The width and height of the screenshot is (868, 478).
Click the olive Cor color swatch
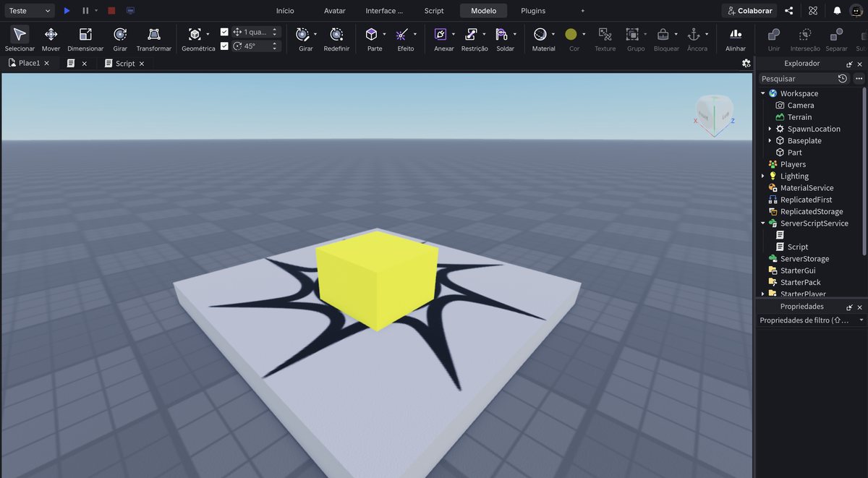[x=571, y=34]
